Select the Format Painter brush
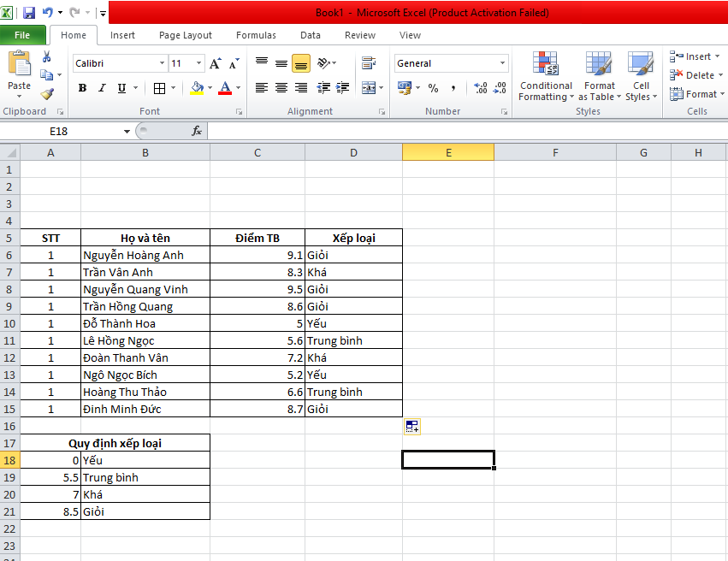This screenshot has width=728, height=561. pos(46,94)
